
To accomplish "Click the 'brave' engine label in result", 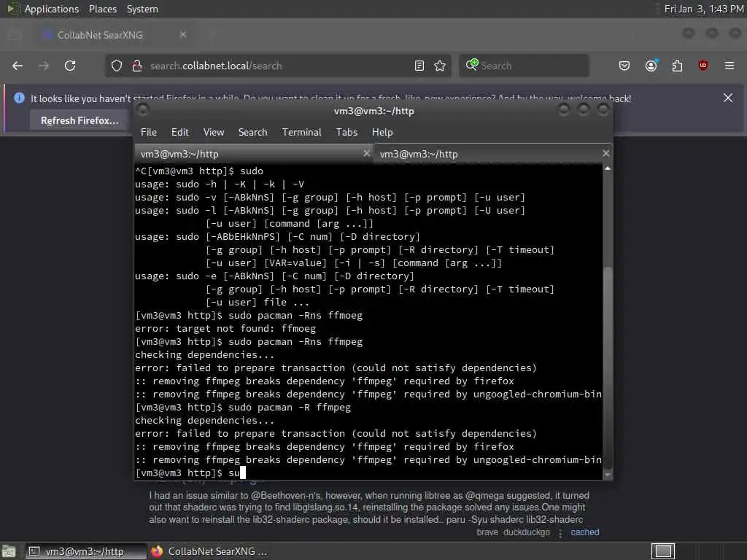I will tap(487, 532).
